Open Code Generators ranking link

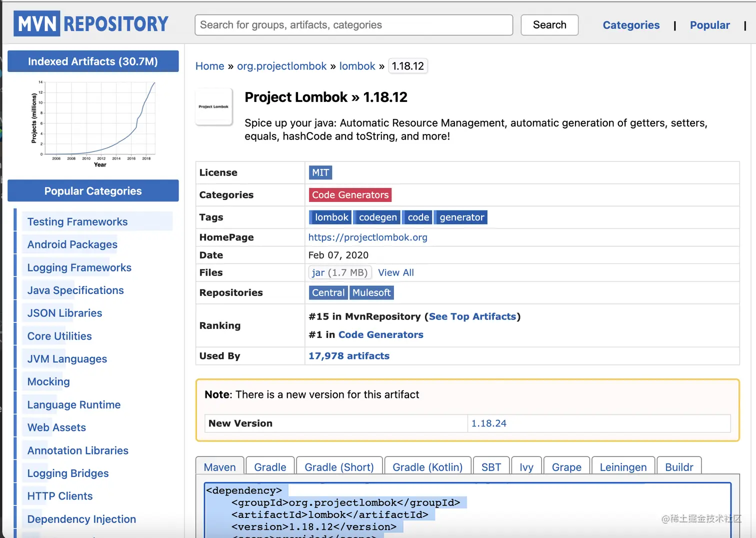(381, 334)
